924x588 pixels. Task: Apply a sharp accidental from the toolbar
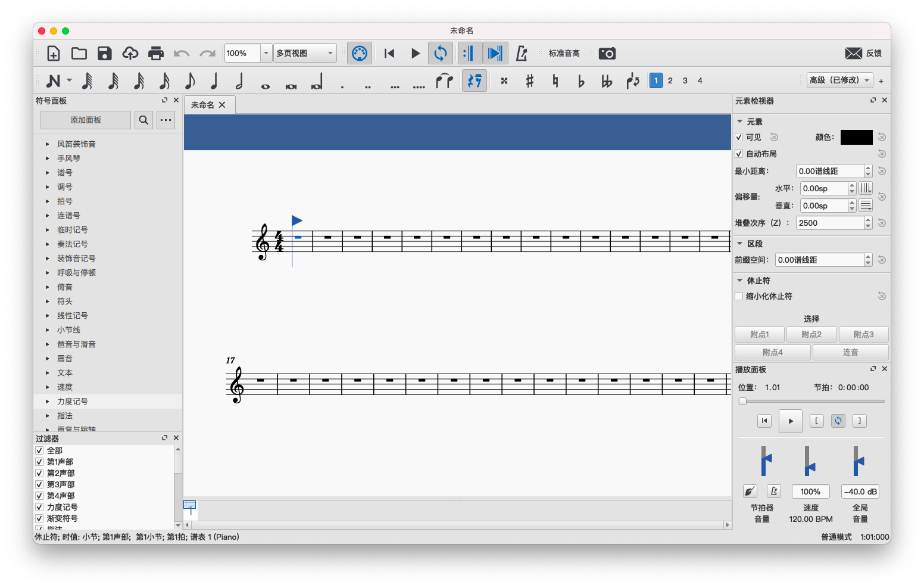pyautogui.click(x=530, y=80)
